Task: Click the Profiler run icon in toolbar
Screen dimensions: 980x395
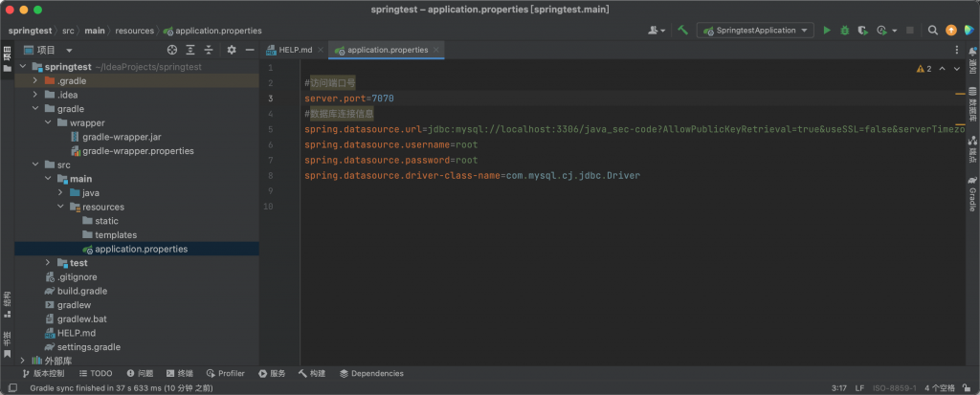Action: click(881, 30)
